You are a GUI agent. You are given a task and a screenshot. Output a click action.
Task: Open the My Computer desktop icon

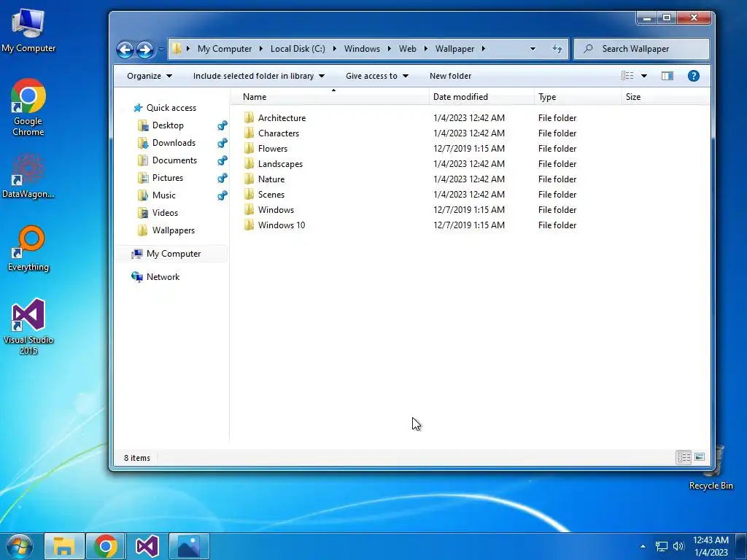tap(28, 30)
